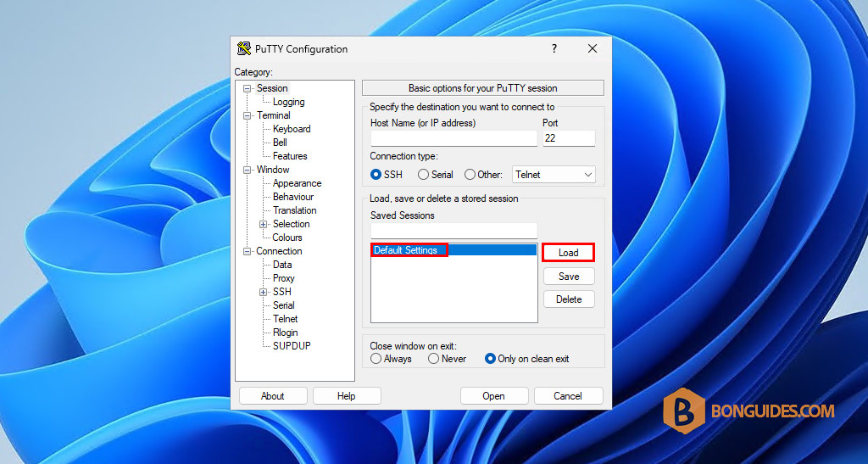Open the Selection settings category
Viewport: 868px width, 464px height.
coord(292,224)
